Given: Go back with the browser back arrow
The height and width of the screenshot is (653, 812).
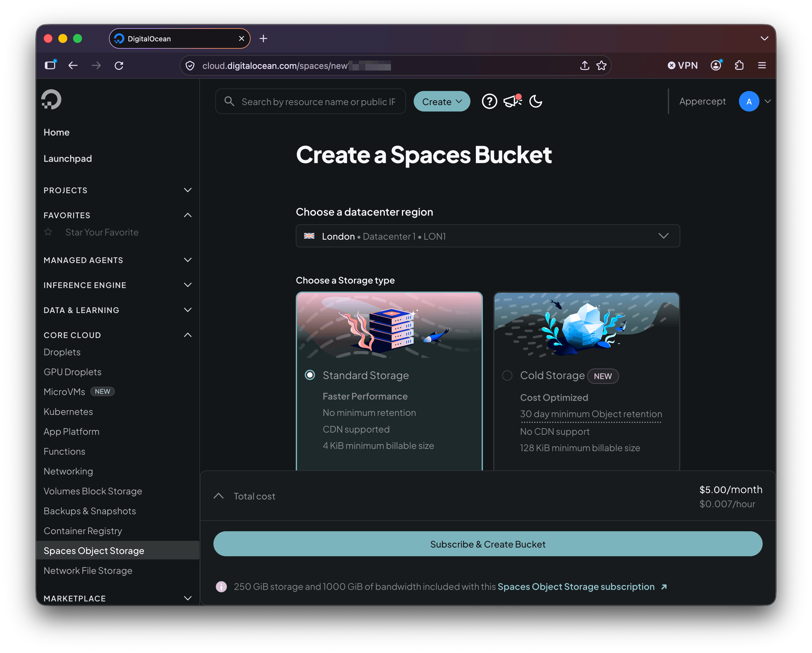Looking at the screenshot, I should (x=73, y=66).
